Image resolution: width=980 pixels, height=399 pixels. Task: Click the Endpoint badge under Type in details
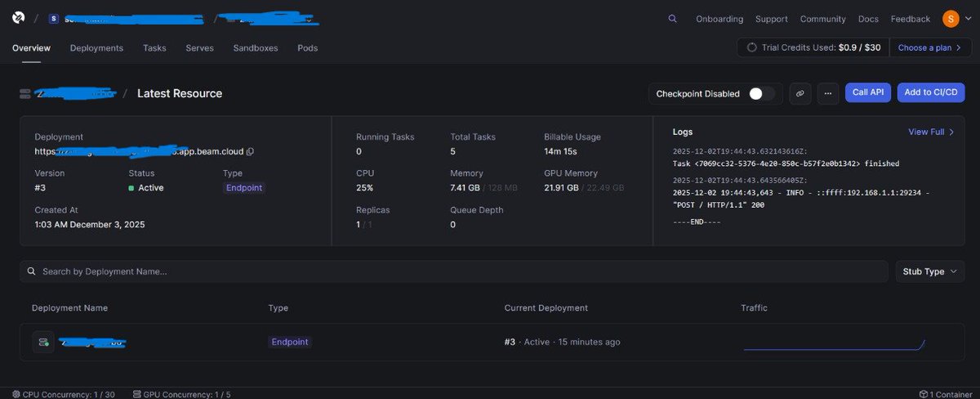tap(244, 188)
